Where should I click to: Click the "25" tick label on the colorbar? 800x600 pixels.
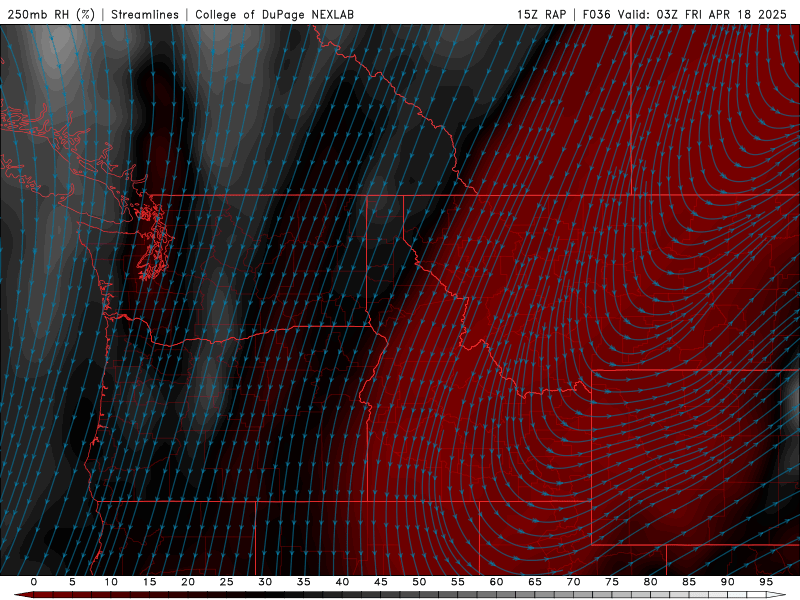227,582
